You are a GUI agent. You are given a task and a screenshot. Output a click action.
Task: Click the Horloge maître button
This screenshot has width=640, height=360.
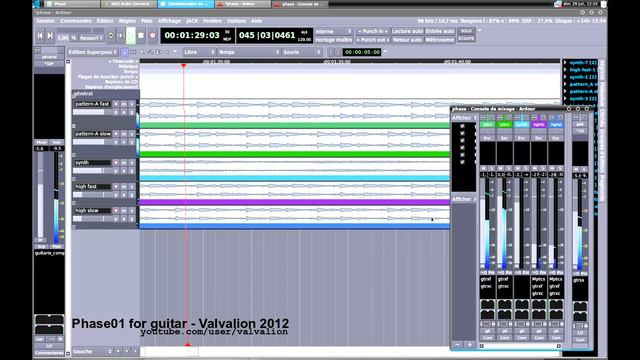pyautogui.click(x=333, y=40)
